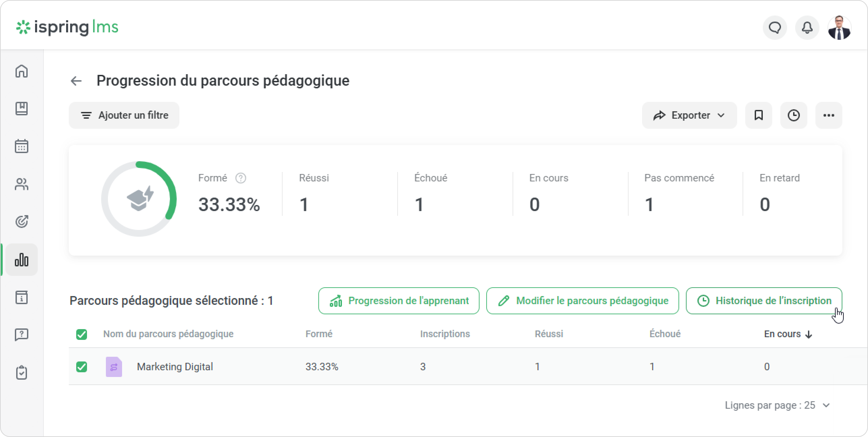
Task: Click the Formé help question icon
Action: click(x=240, y=178)
